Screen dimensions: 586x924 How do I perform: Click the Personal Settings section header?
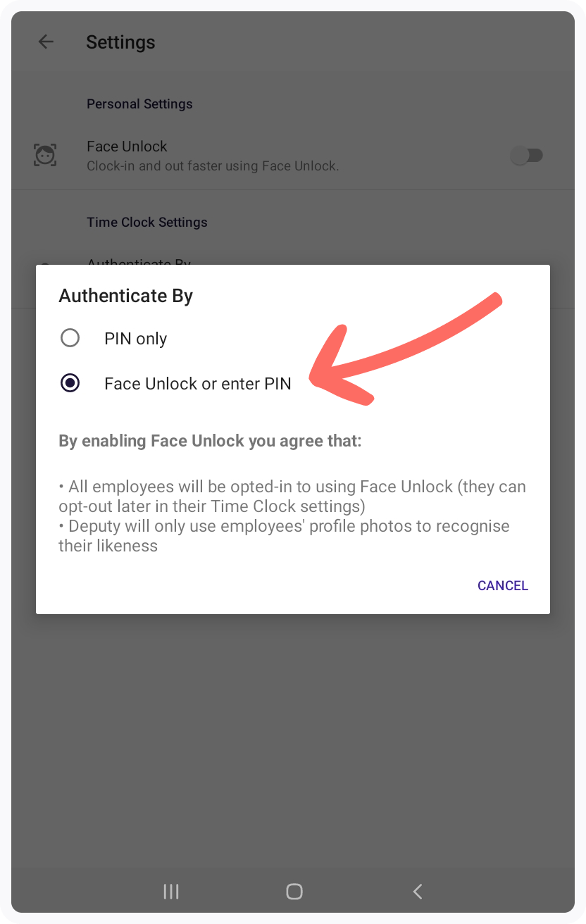[139, 104]
